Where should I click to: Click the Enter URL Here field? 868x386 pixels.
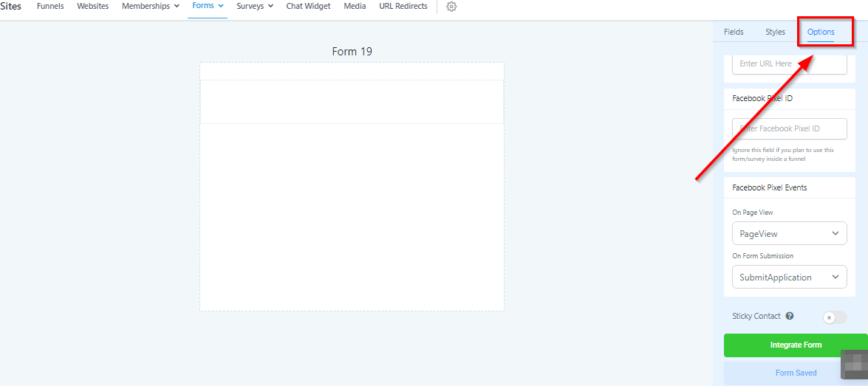click(x=789, y=63)
